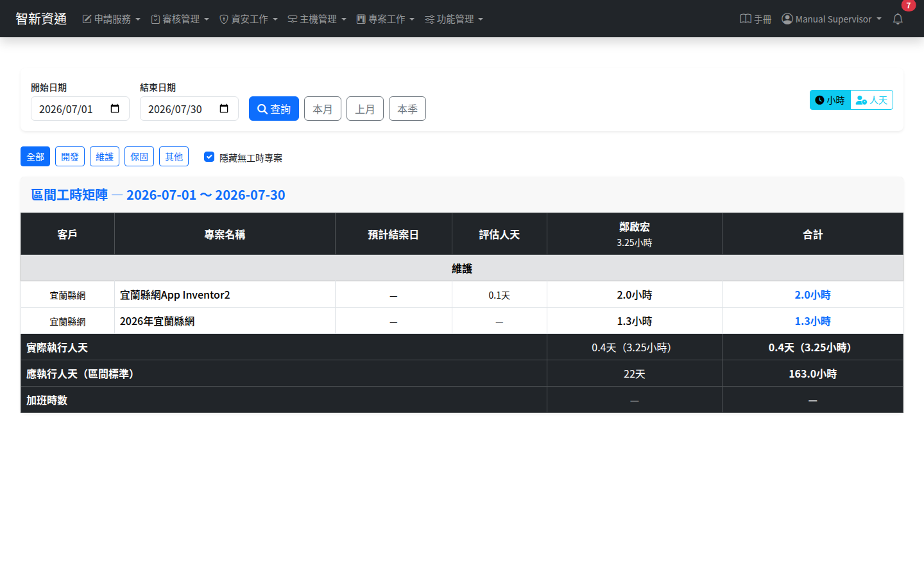Click the 資安工作 shield icon
The width and height of the screenshot is (924, 578).
pos(224,19)
